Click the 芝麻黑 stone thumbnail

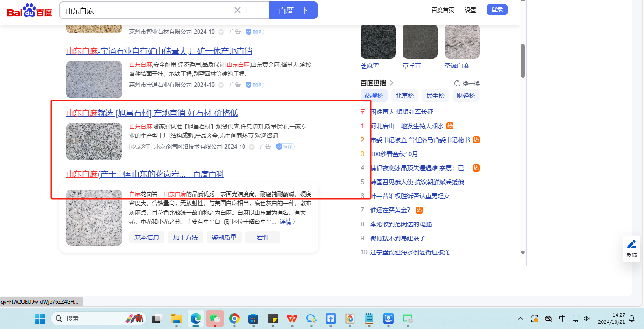click(x=378, y=42)
